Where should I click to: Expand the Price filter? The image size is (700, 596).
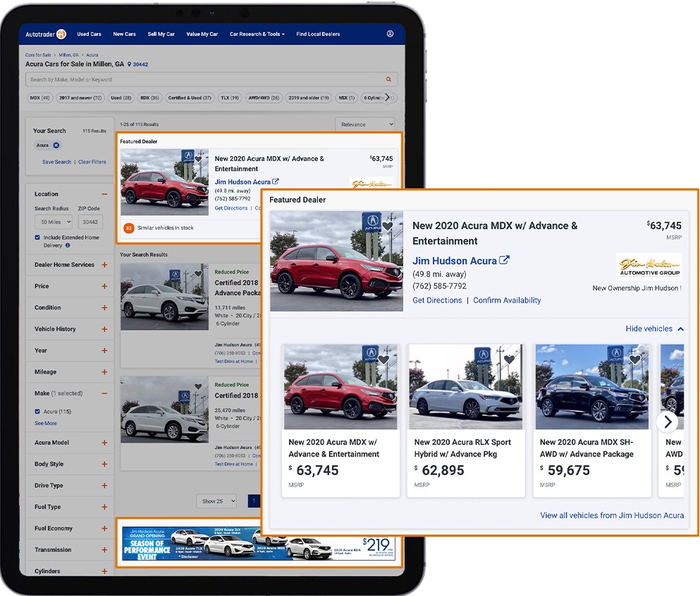pos(104,286)
